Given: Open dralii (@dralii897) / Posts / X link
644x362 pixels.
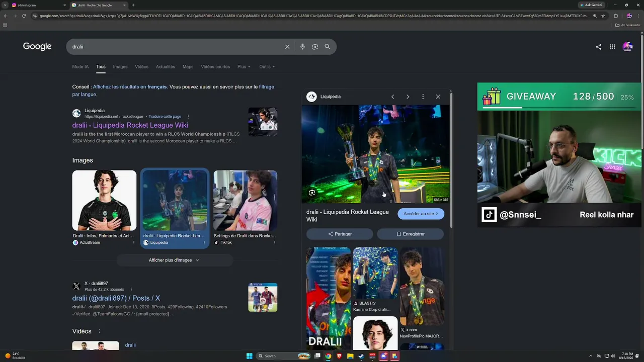Looking at the screenshot, I should coord(116,298).
